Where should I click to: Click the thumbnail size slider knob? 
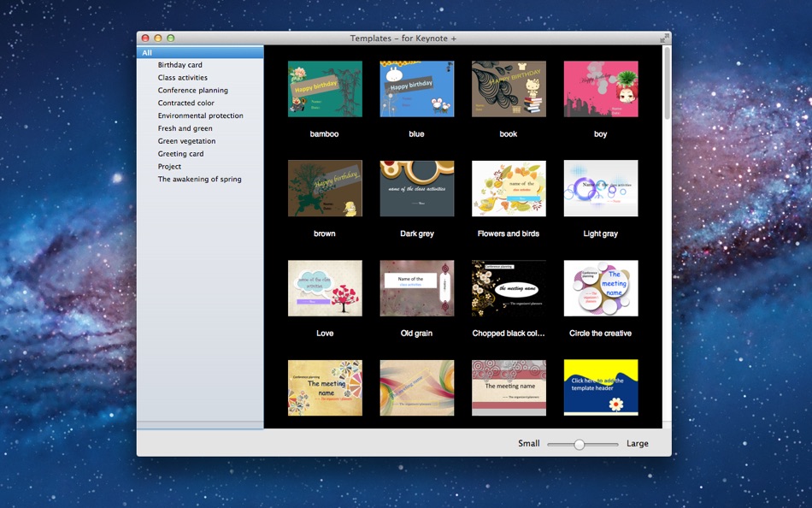point(580,444)
